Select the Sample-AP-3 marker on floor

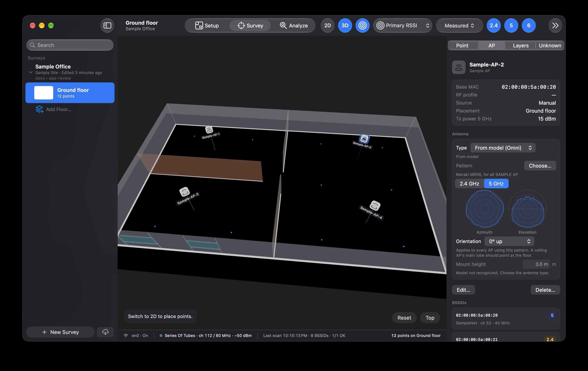pos(185,192)
